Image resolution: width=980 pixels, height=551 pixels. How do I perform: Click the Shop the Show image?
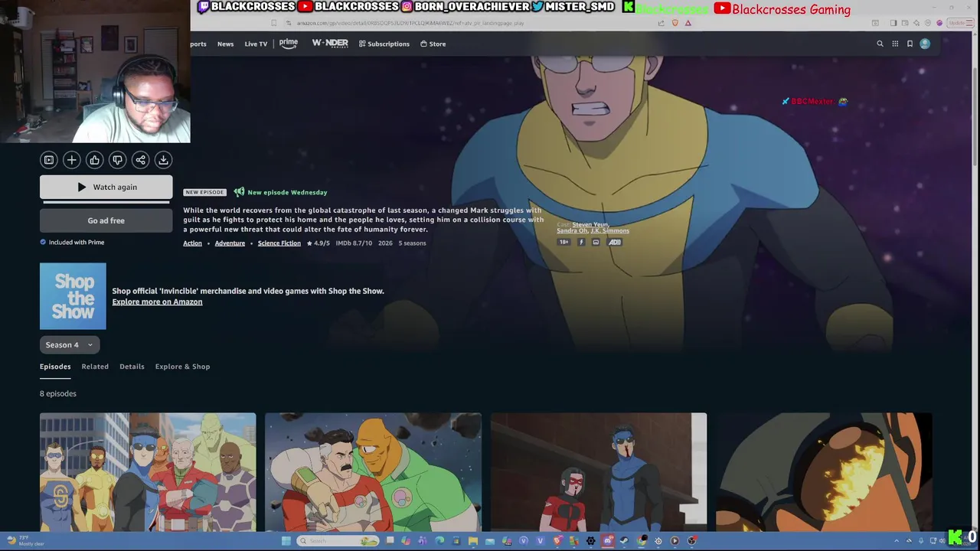[73, 296]
